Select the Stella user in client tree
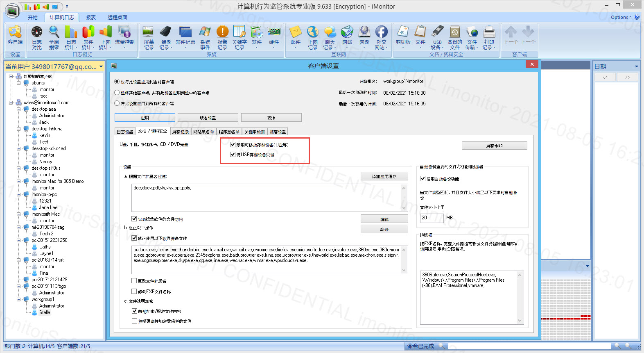 (x=45, y=312)
